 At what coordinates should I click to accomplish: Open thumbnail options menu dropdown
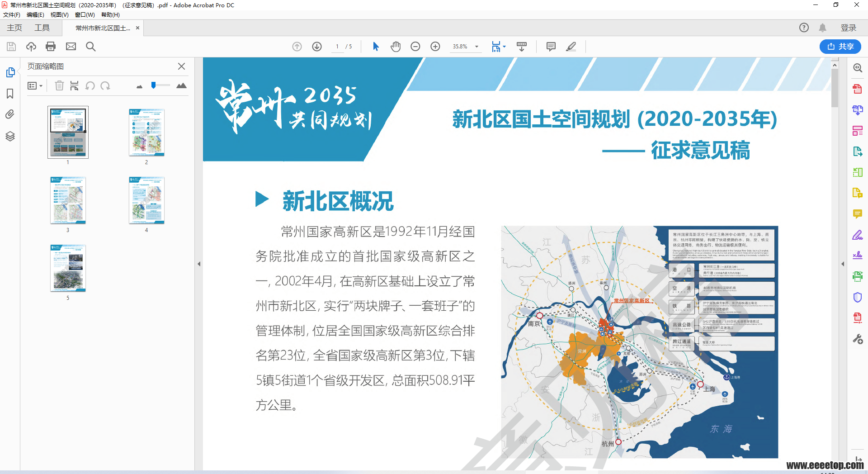pyautogui.click(x=35, y=86)
